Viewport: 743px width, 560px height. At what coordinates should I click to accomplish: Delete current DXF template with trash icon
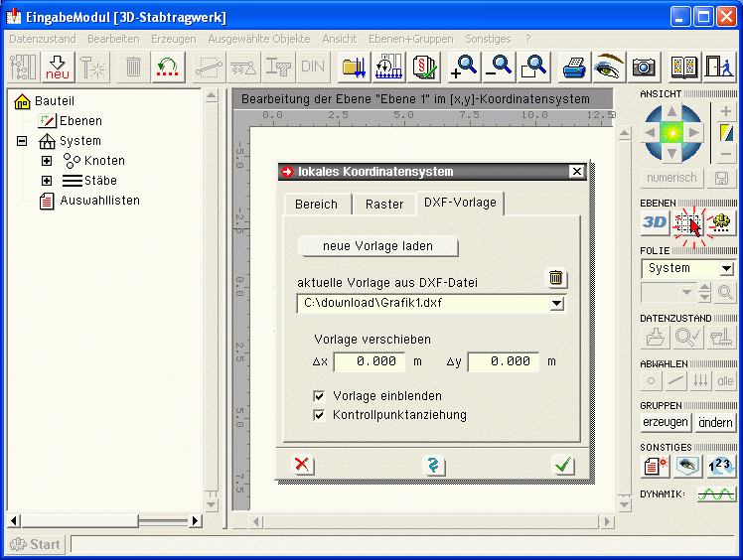[556, 279]
